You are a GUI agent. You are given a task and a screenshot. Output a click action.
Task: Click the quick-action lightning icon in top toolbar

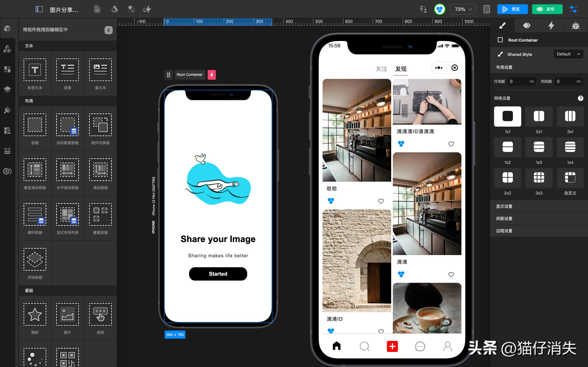pos(147,9)
